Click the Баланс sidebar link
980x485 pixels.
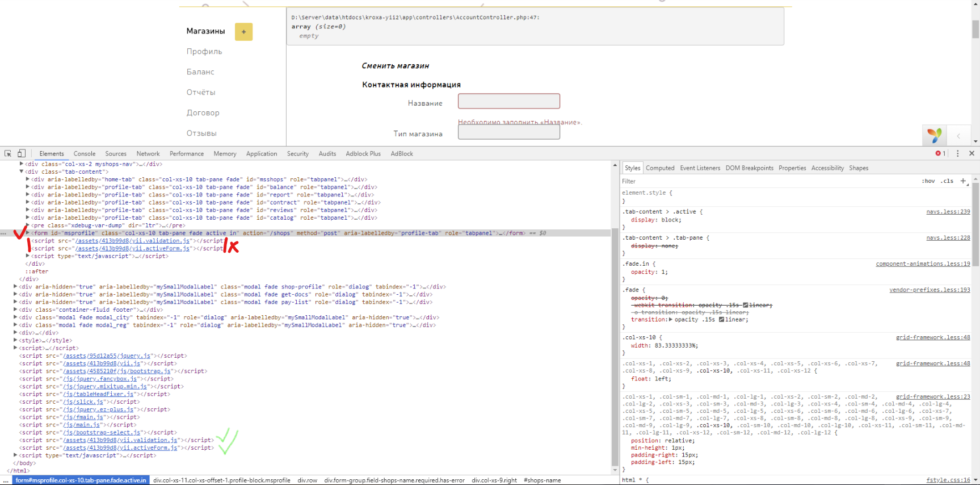[x=200, y=72]
